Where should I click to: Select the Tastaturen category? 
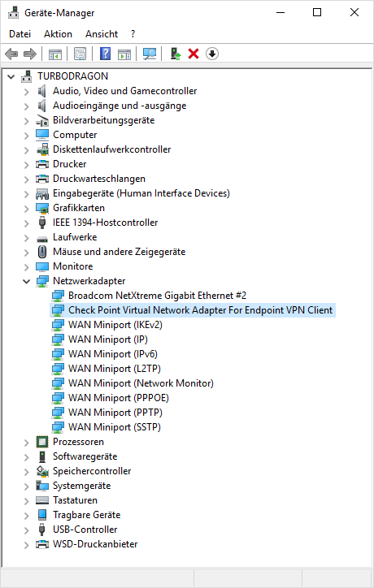[x=75, y=500]
